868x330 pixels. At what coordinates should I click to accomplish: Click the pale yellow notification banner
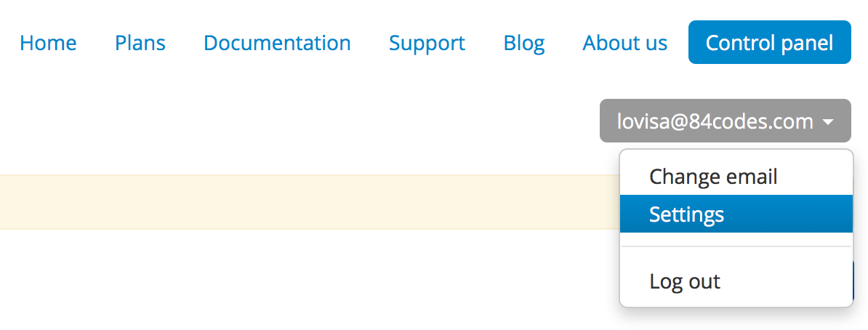(310, 202)
